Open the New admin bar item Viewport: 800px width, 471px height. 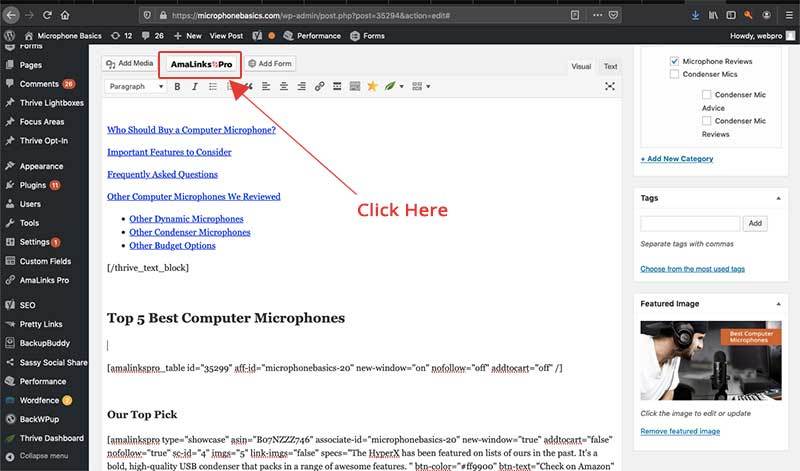[187, 36]
